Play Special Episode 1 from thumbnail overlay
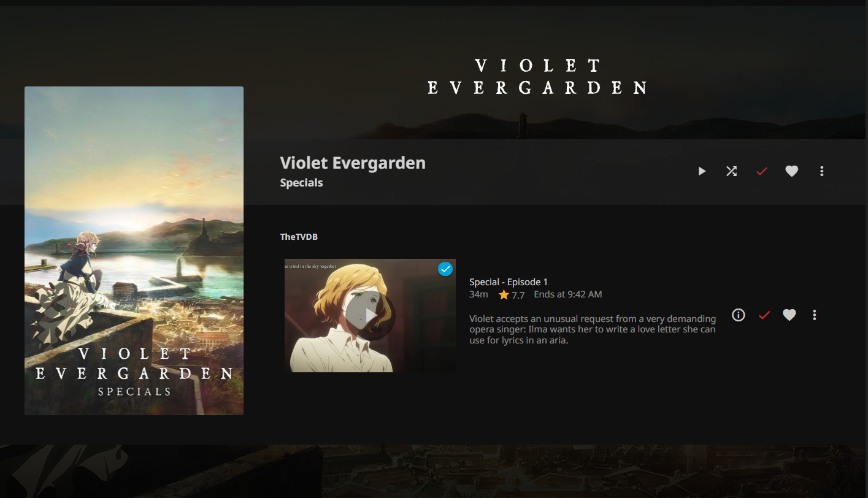Image resolution: width=868 pixels, height=498 pixels. [x=370, y=316]
